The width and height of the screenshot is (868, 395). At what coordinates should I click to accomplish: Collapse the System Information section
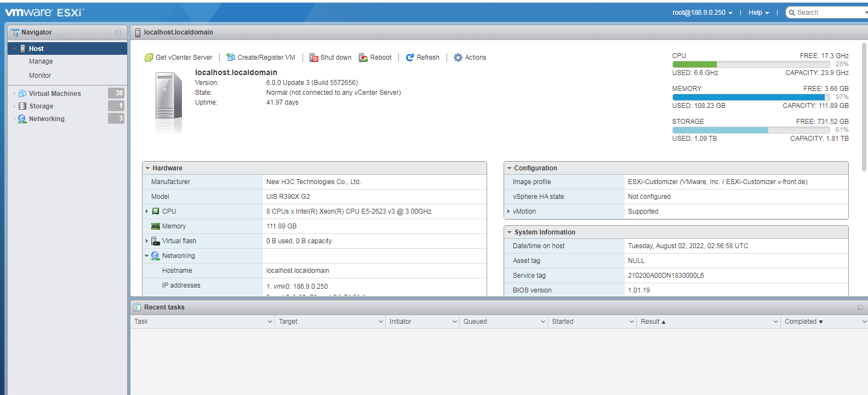coord(509,232)
